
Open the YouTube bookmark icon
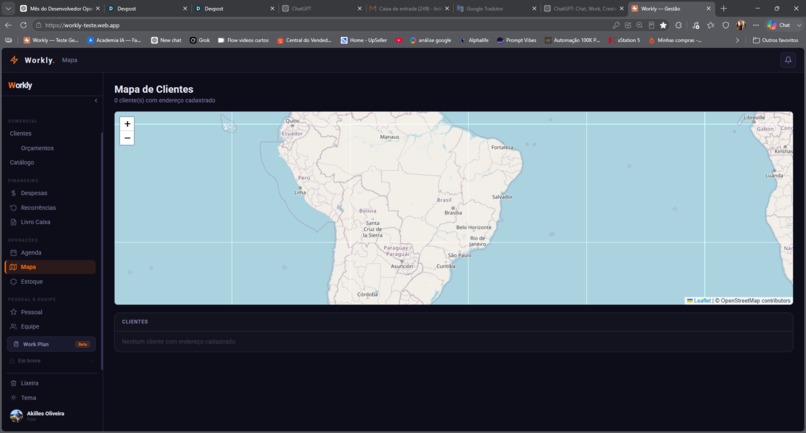398,40
